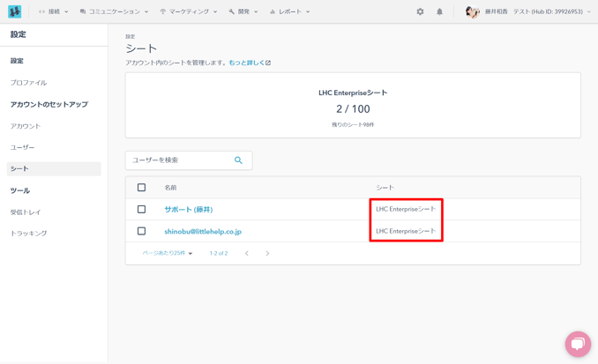
Task: Open the コミュニケーション menu
Action: click(x=114, y=12)
